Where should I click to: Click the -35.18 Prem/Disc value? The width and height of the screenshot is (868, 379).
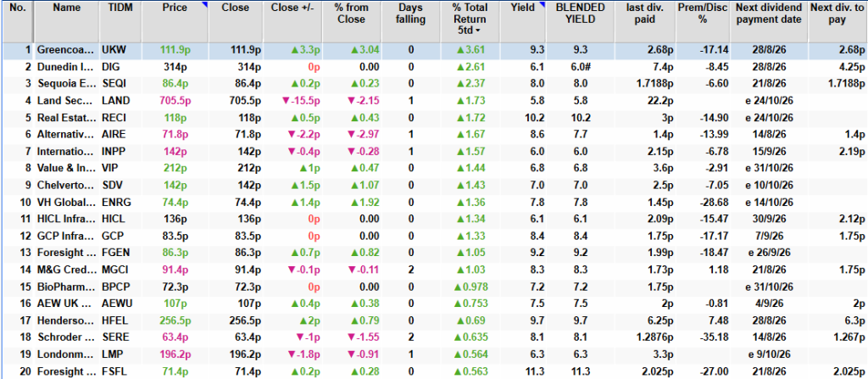pyautogui.click(x=715, y=337)
